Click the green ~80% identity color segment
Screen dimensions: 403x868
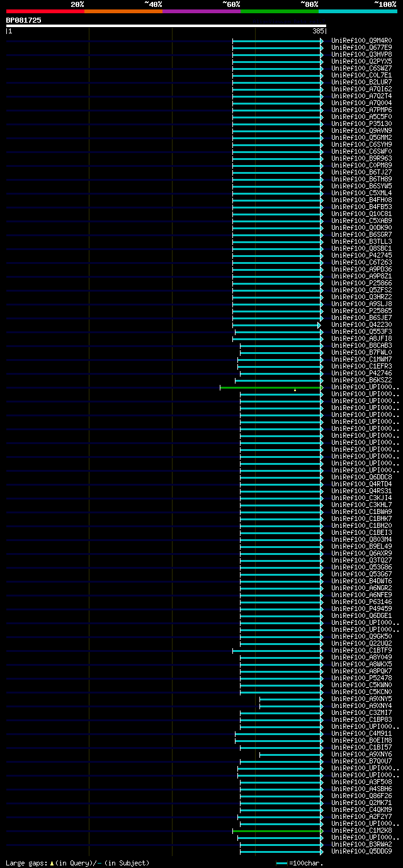(x=279, y=11)
